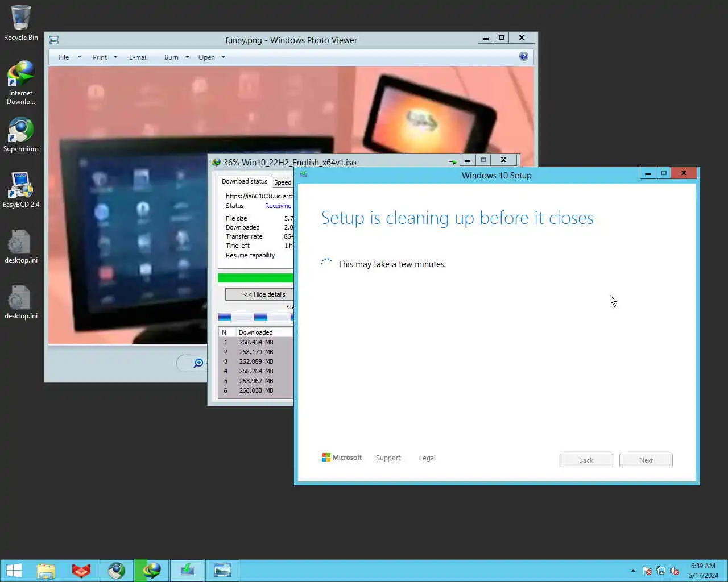Click the green arrow in IDM title bar
728x582 pixels.
coord(453,162)
